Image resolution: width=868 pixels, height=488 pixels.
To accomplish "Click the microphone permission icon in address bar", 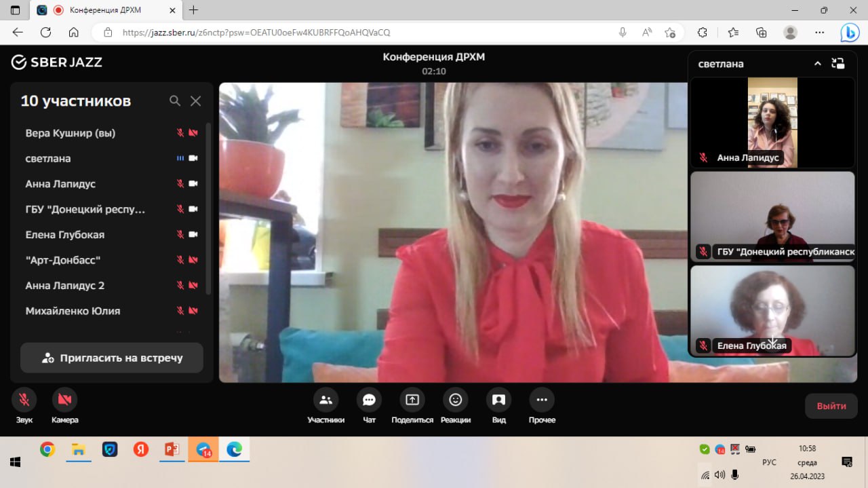I will [623, 33].
